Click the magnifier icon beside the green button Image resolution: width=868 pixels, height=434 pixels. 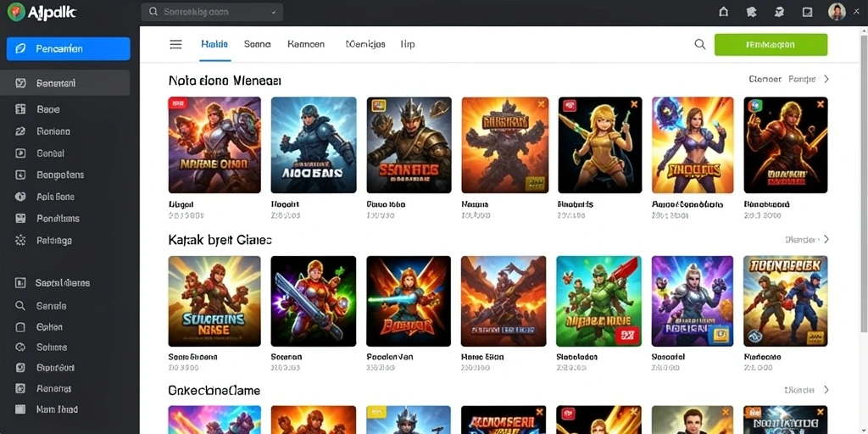pos(699,44)
